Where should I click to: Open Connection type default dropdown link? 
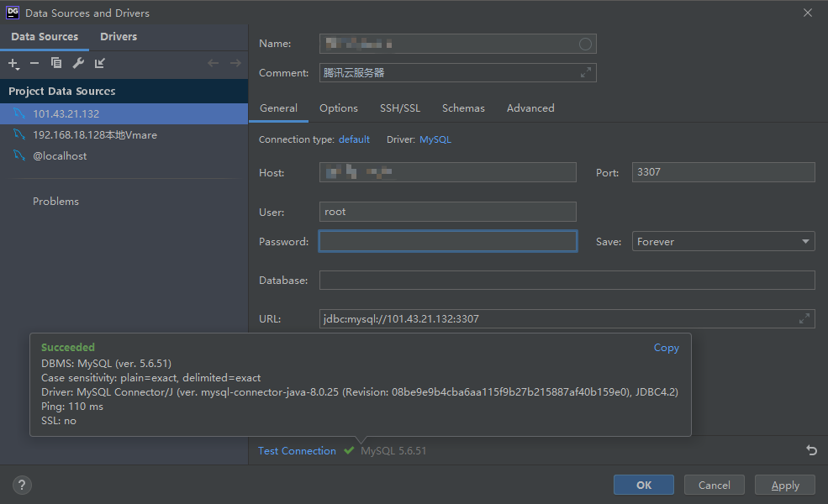(x=354, y=139)
